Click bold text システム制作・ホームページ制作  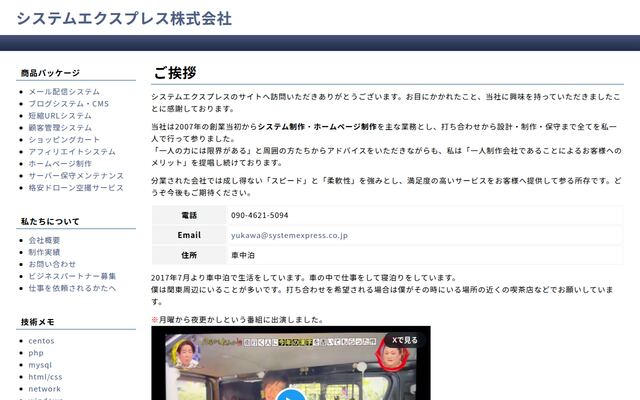(317, 127)
